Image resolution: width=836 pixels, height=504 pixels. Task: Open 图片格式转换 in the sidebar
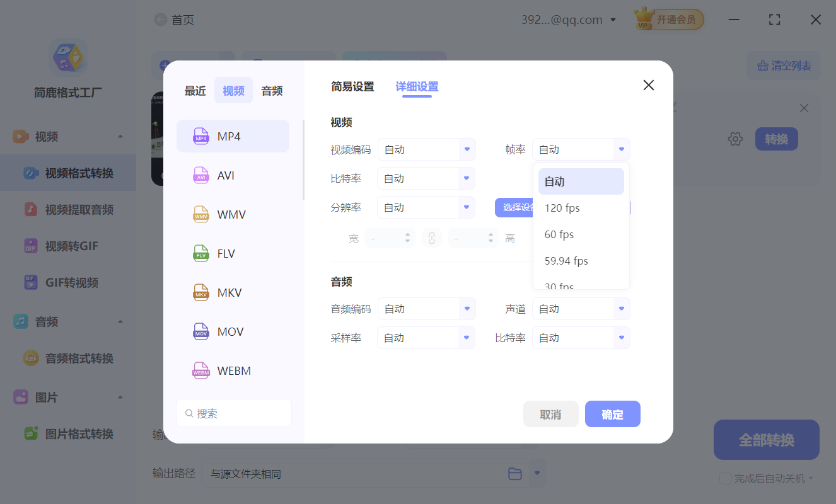(68, 433)
